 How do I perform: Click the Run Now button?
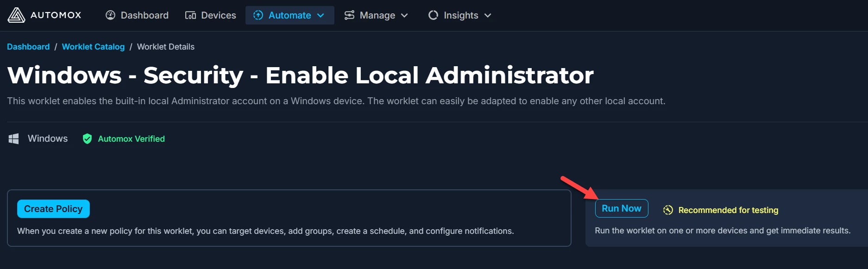click(622, 208)
